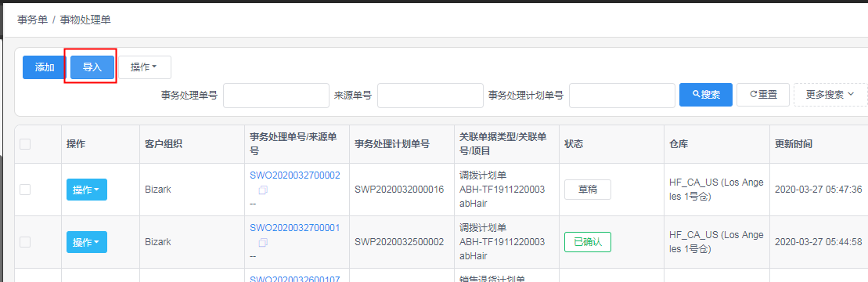Focus the 事务处理单号 input field
Viewport: 868px width, 282px height.
click(276, 96)
